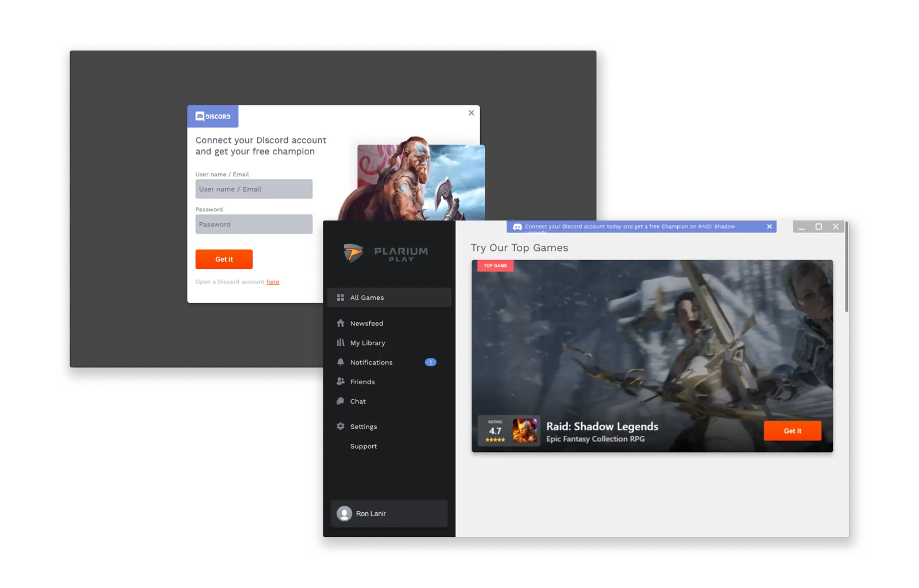Go to My Library label

(368, 343)
